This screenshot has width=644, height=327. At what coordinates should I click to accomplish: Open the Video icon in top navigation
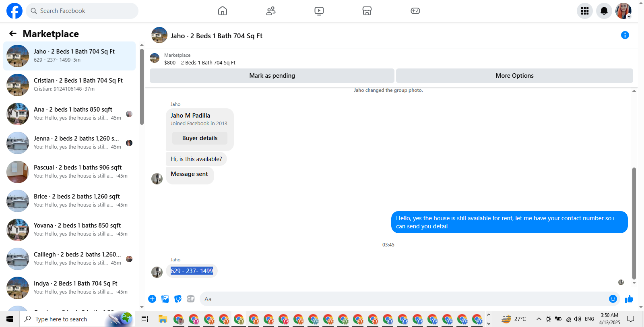[319, 11]
